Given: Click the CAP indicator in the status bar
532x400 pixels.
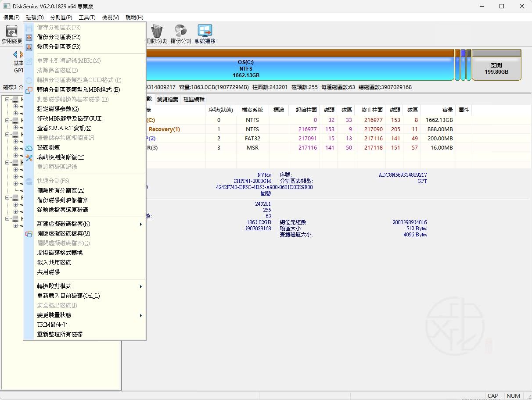Looking at the screenshot, I should 493,396.
